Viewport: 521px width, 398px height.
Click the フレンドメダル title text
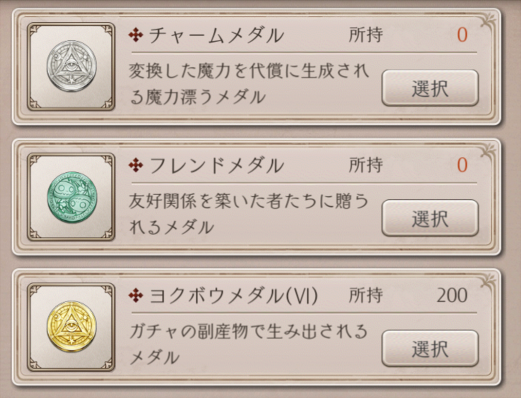click(x=216, y=166)
